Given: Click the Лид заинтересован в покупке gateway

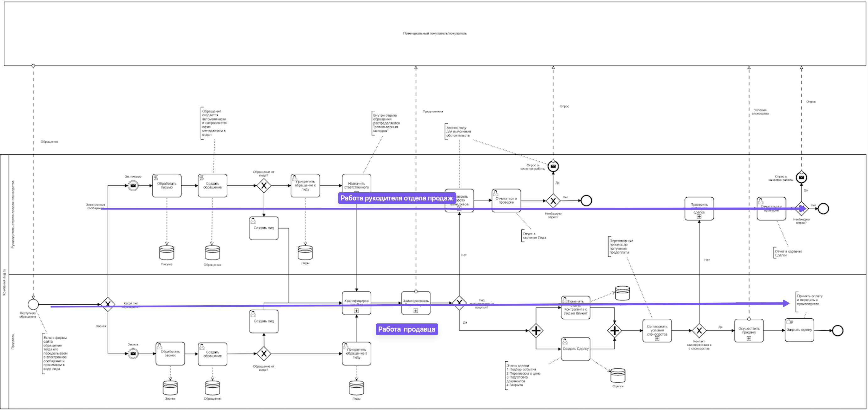Looking at the screenshot, I should click(x=459, y=303).
